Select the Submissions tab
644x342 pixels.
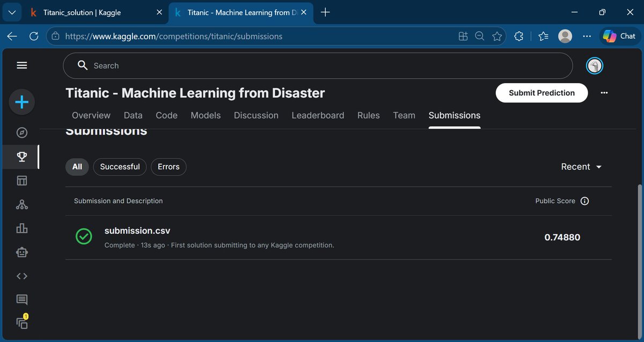455,115
